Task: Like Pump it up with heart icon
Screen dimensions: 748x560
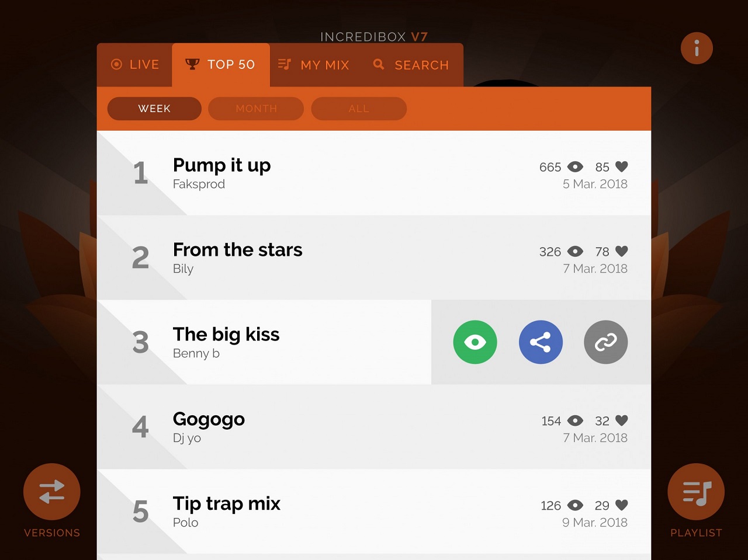Action: click(622, 167)
